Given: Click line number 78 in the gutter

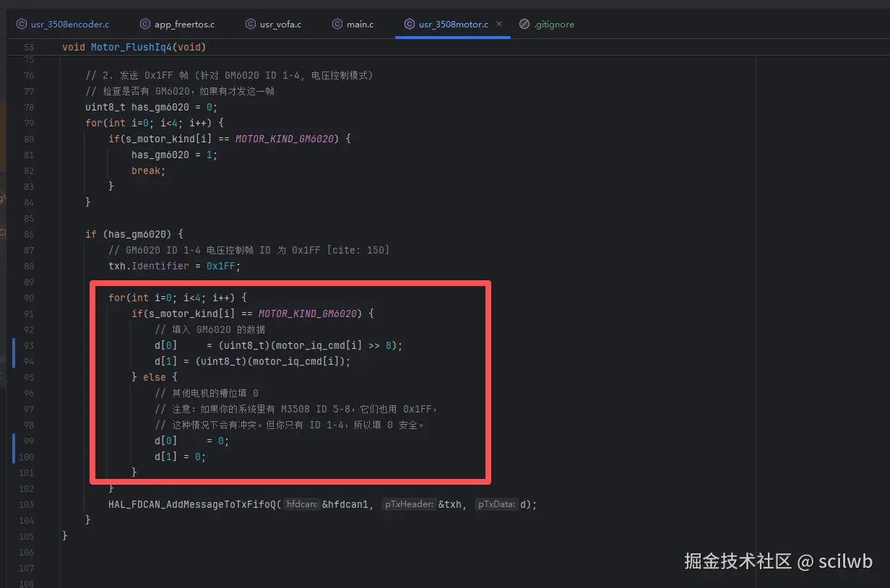Looking at the screenshot, I should pos(29,107).
